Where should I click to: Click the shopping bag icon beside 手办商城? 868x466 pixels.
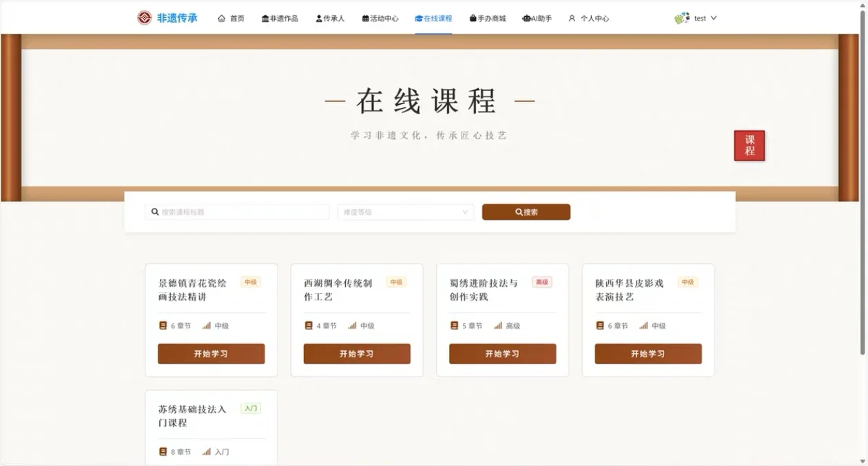click(x=472, y=18)
